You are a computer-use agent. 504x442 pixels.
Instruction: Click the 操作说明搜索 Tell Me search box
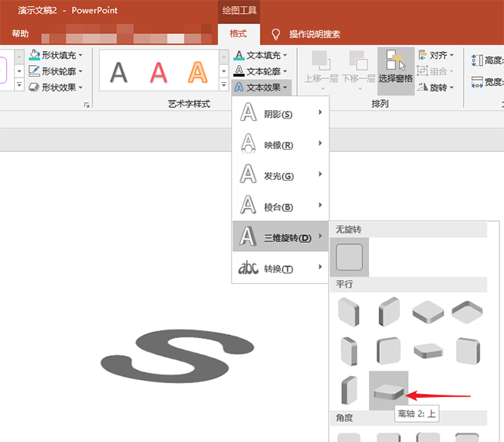(x=314, y=34)
